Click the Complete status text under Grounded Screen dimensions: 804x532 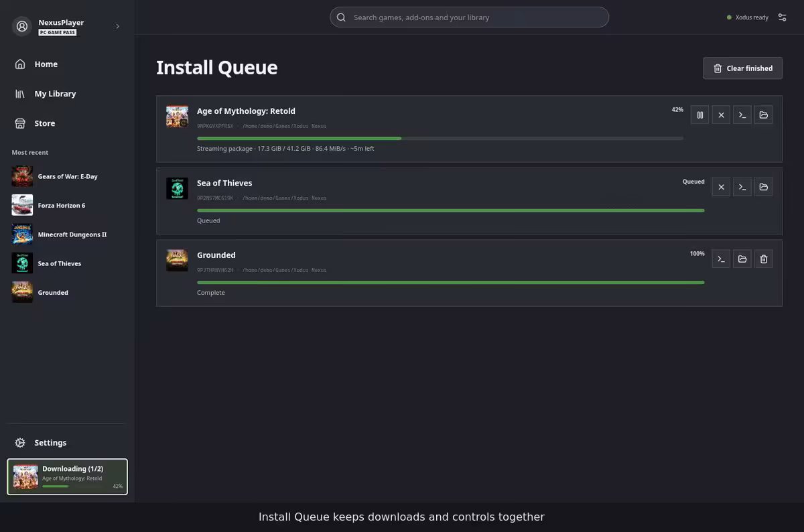click(211, 293)
